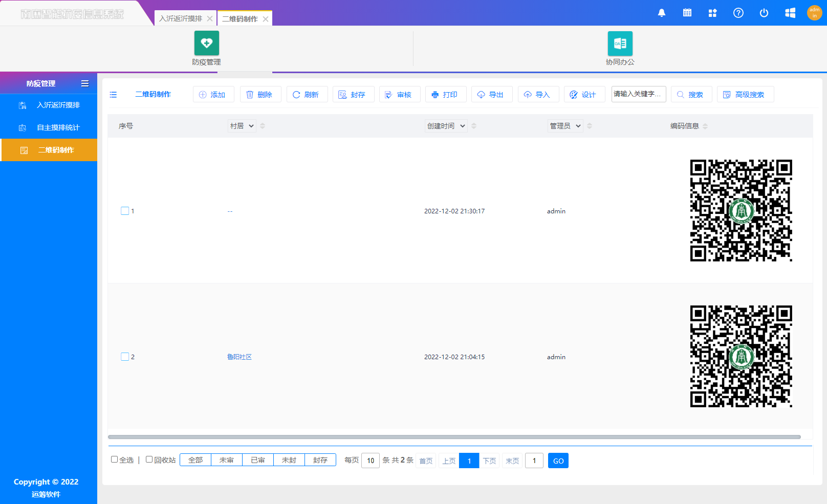Click the 审核 review button

point(400,94)
